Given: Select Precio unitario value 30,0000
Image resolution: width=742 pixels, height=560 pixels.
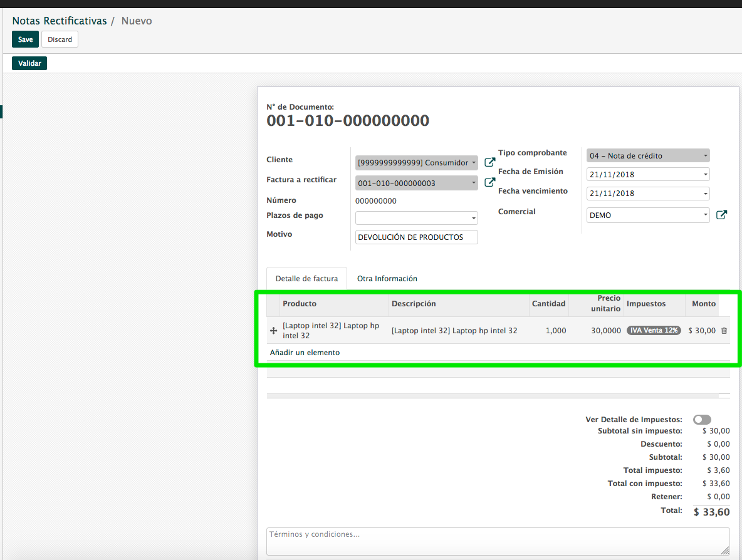Looking at the screenshot, I should [x=606, y=331].
